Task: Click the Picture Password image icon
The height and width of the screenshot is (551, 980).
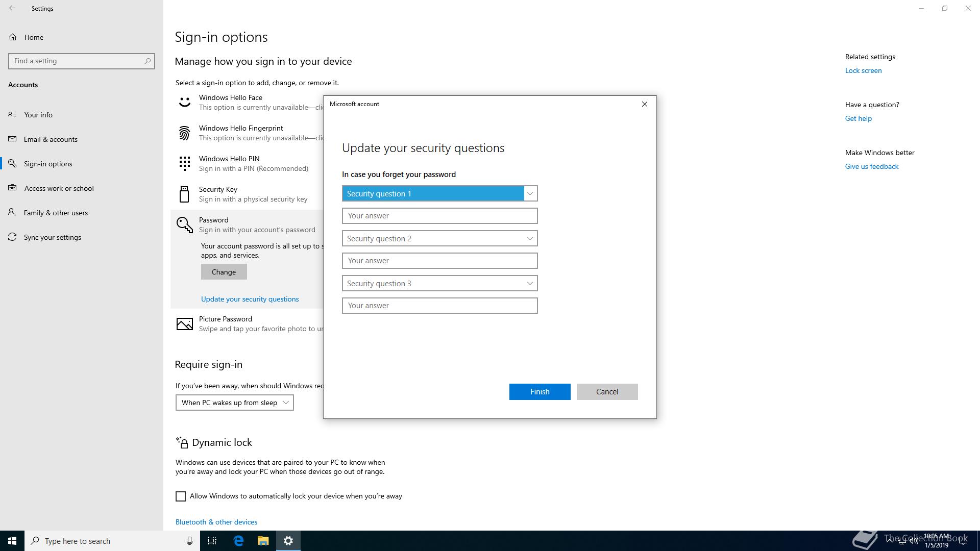Action: (184, 324)
